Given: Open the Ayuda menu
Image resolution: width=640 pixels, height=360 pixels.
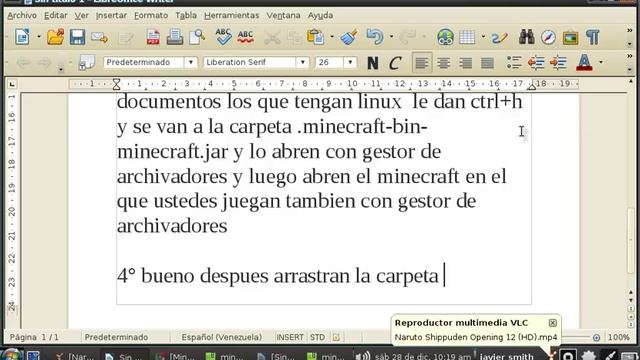Looking at the screenshot, I should (x=320, y=16).
